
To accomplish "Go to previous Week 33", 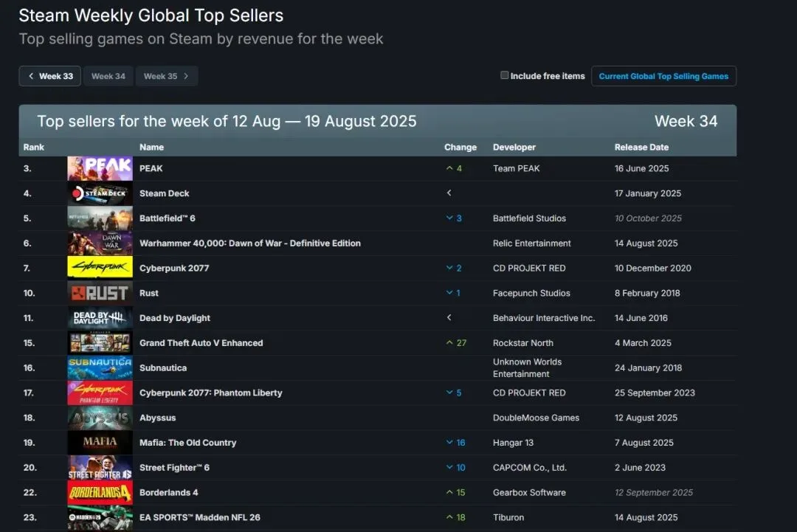I will point(50,76).
